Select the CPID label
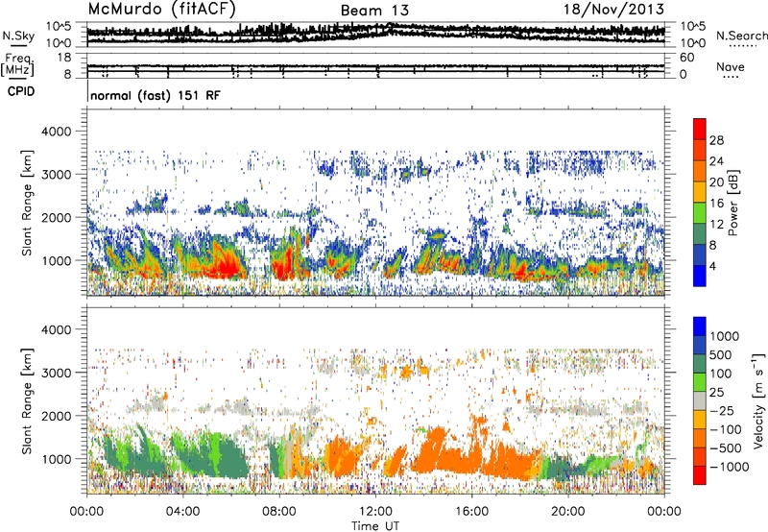Screen dimensions: 768x532 click(21, 91)
